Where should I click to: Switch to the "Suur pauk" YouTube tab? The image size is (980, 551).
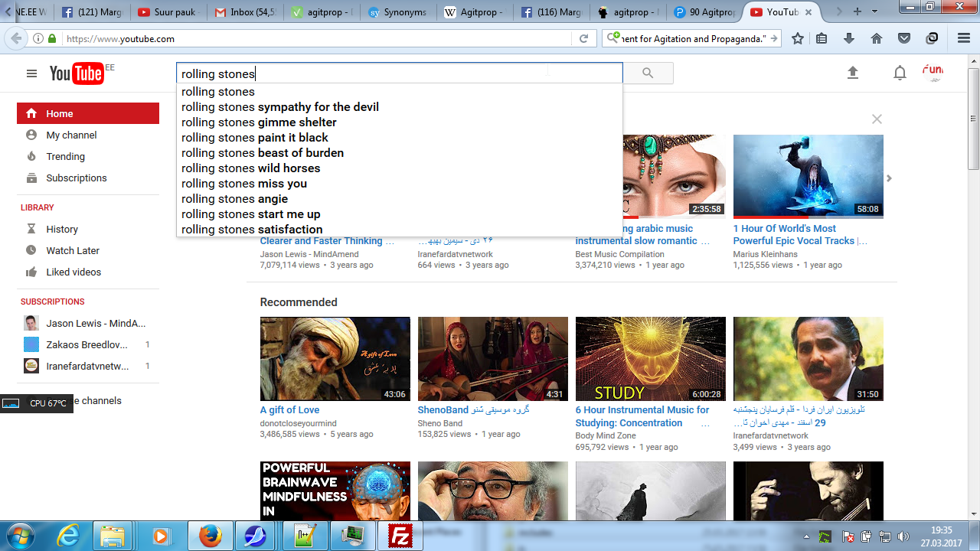[x=168, y=12]
